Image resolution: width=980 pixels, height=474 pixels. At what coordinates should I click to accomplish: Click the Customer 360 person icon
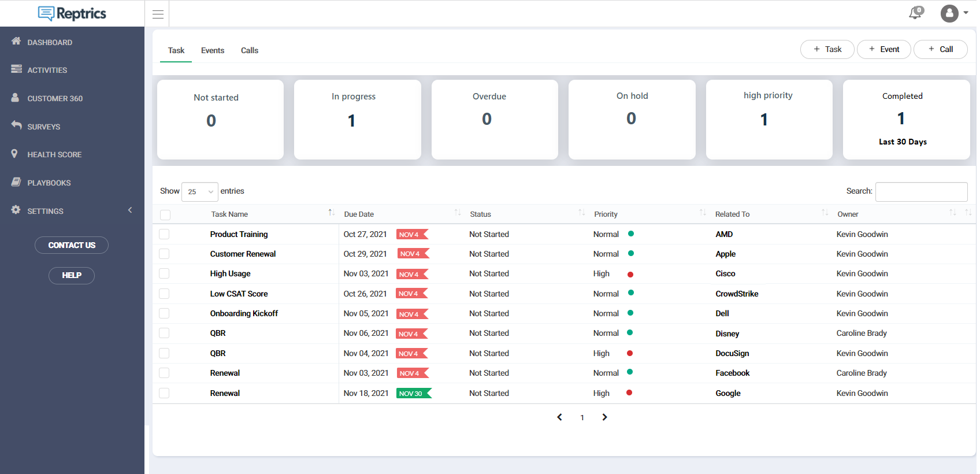[16, 98]
